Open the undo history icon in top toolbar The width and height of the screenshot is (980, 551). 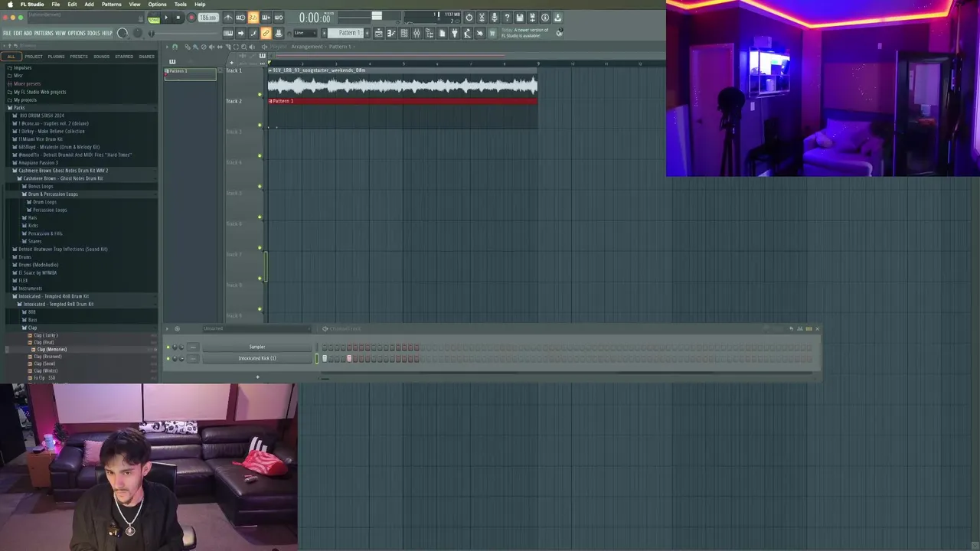pos(469,18)
